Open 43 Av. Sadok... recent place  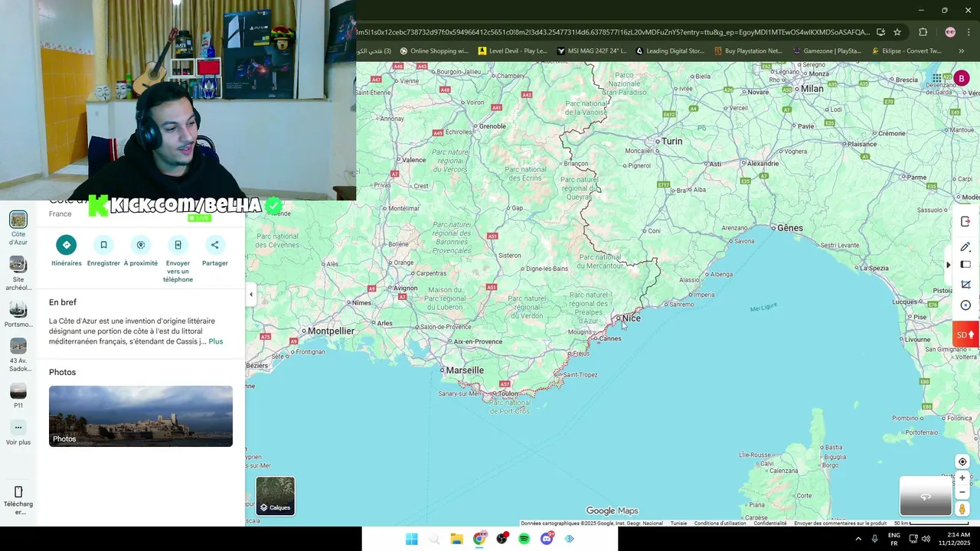(x=18, y=355)
